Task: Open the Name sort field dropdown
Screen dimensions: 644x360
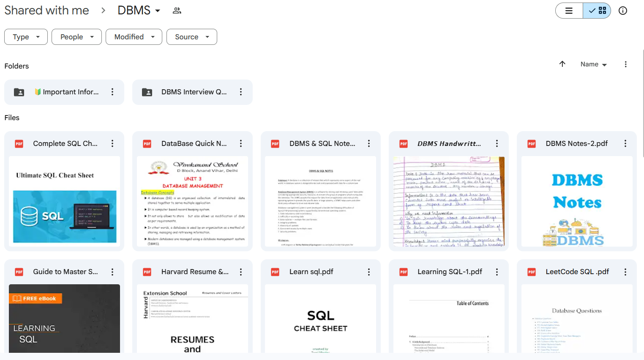Action: 593,64
